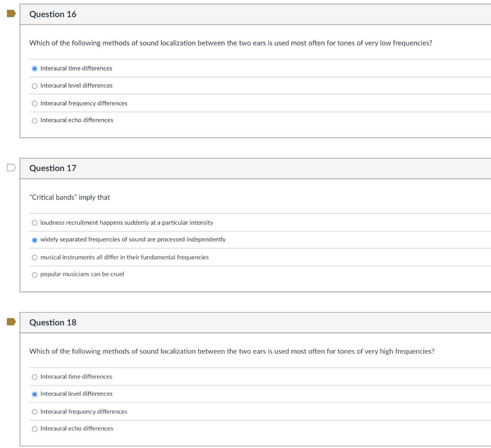Choose 'popular musicians can be cruel' option
Image resolution: width=491 pixels, height=448 pixels.
[x=35, y=275]
